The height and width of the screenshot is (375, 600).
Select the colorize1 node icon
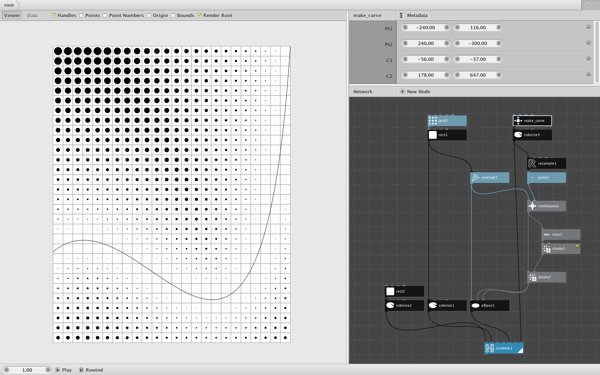pos(433,305)
